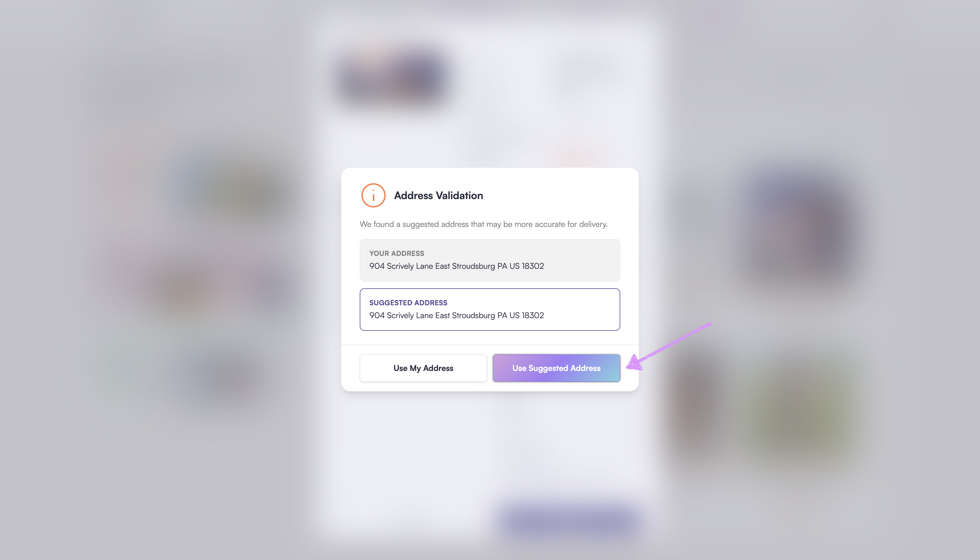Click the 904 Scrively Lane text under Your Address
The image size is (980, 560).
(x=456, y=266)
